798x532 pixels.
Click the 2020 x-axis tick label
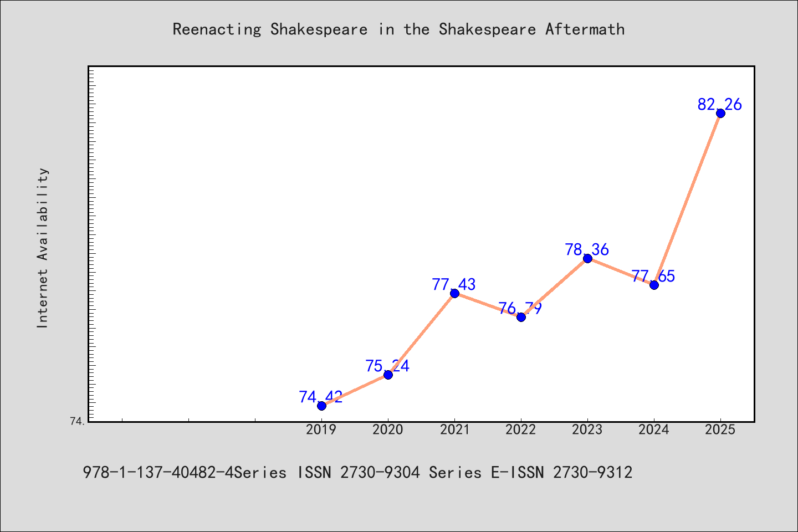388,429
